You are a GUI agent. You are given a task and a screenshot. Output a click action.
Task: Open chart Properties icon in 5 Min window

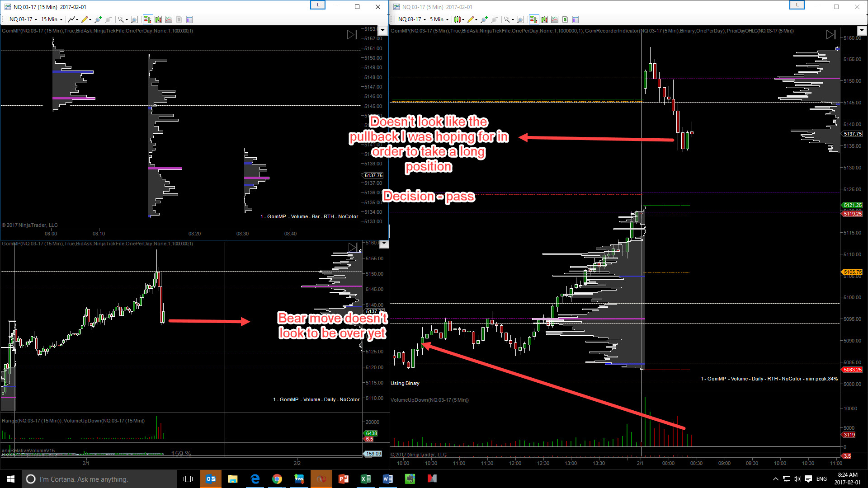(576, 19)
